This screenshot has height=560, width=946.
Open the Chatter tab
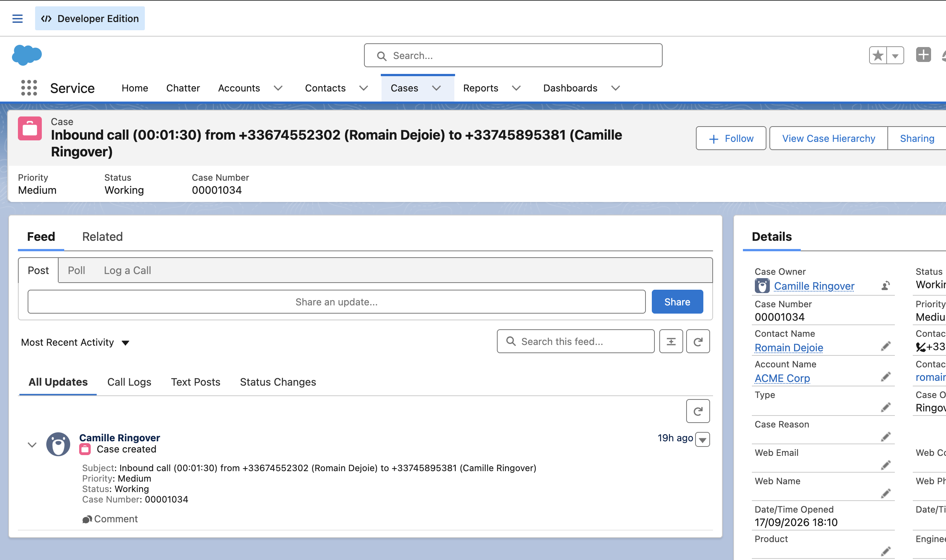(x=183, y=88)
